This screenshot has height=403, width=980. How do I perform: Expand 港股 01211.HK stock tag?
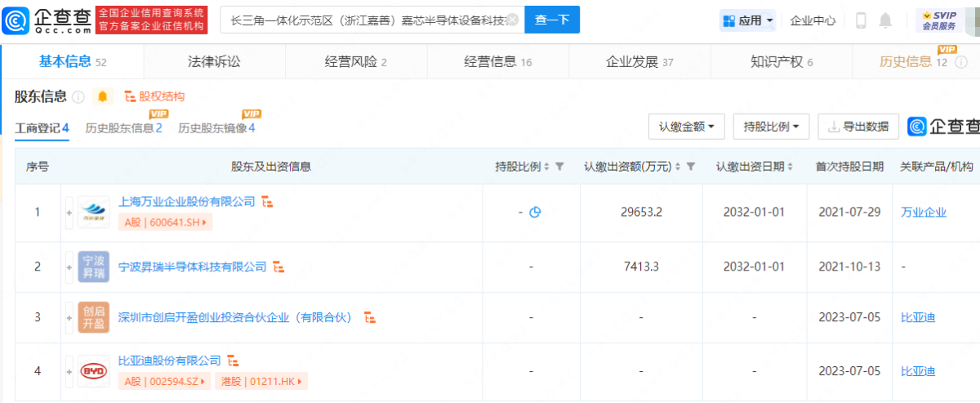(x=261, y=381)
